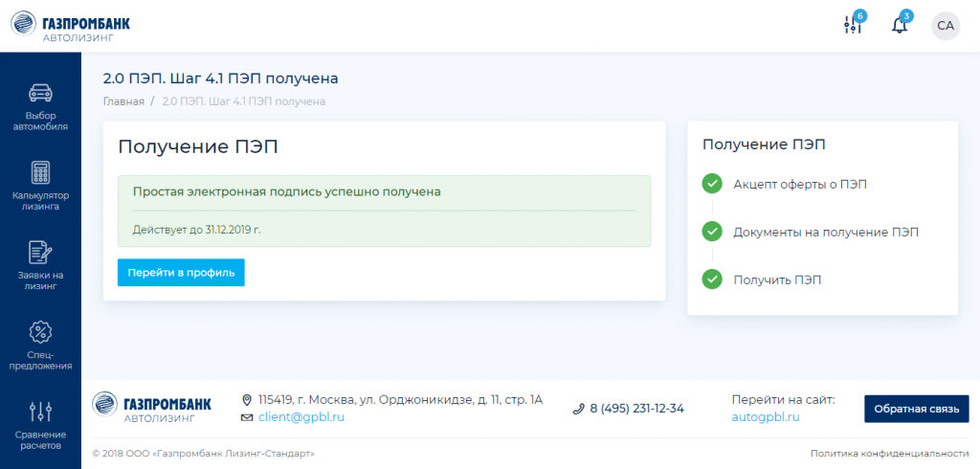980x469 pixels.
Task: Click the map pin icon in the footer
Action: [246, 399]
